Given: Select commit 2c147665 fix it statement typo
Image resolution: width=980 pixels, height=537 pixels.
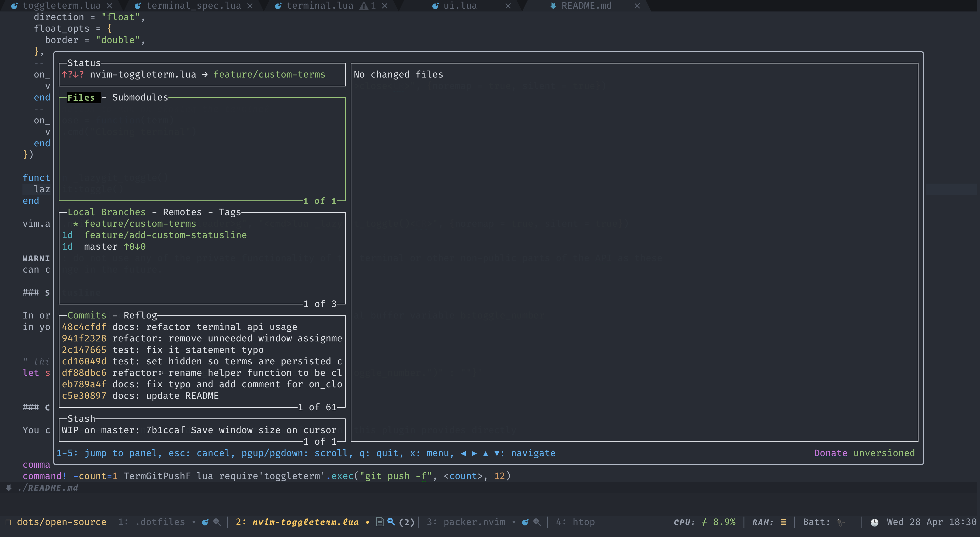Looking at the screenshot, I should 202,350.
